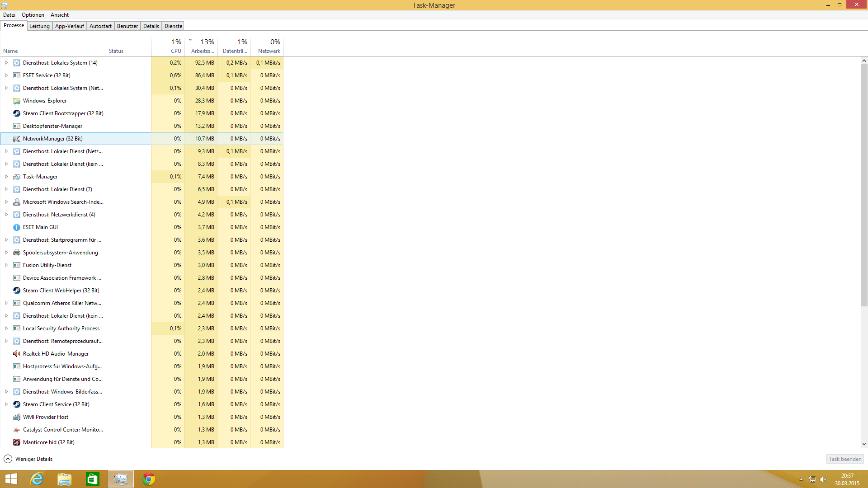The image size is (868, 488).
Task: Expand the Steam Client Service entry
Action: (x=6, y=404)
